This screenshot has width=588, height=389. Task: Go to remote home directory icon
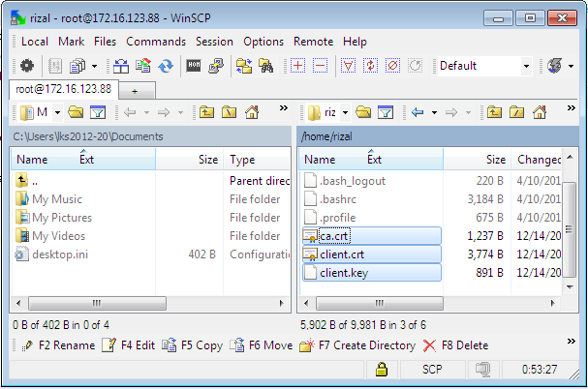(540, 112)
